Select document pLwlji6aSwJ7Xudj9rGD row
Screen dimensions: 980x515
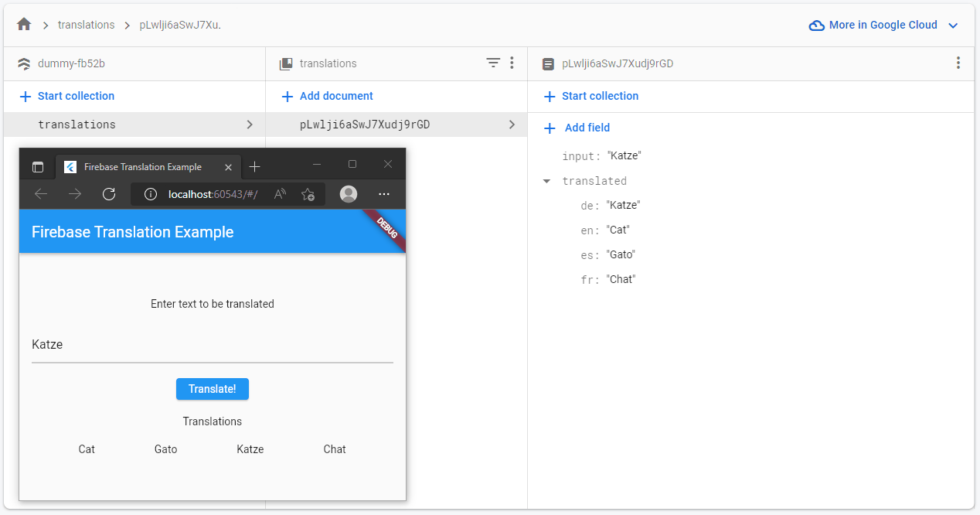[x=396, y=124]
